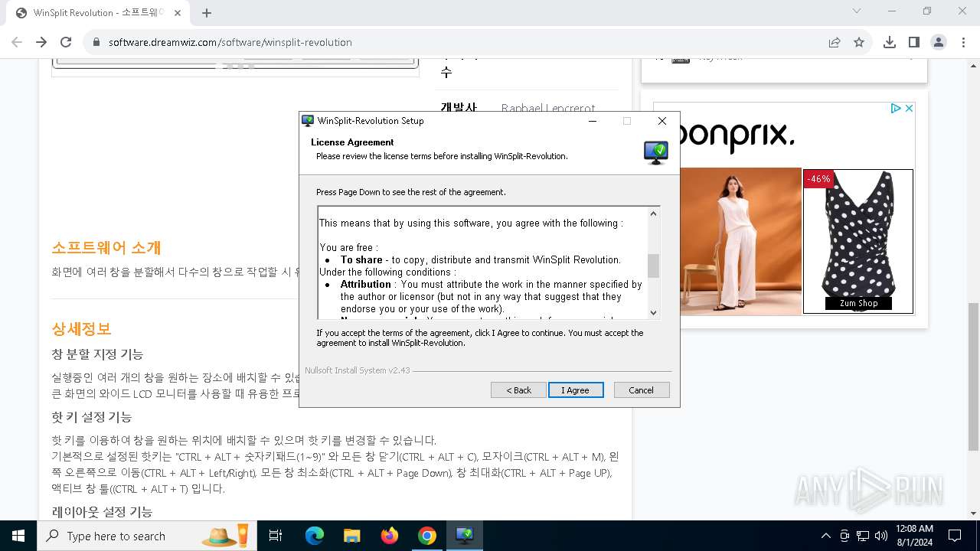Click the 상세정보 heading
This screenshot has width=980, height=551.
pyautogui.click(x=81, y=329)
